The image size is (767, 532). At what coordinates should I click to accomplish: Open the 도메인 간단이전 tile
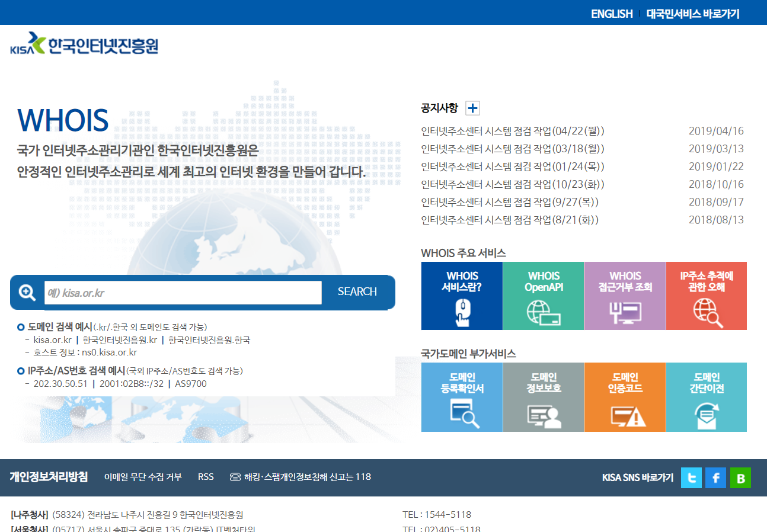[707, 397]
